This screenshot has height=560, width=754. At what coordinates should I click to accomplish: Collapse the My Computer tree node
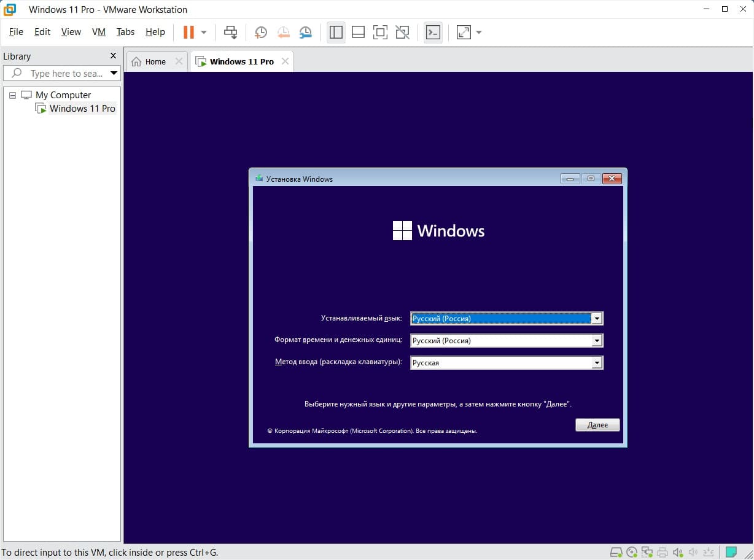point(12,95)
